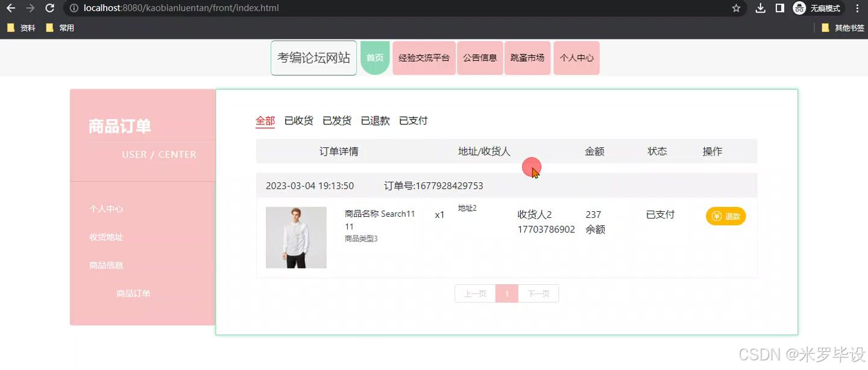Click the incognito mode indicator 无痕模式

817,8
